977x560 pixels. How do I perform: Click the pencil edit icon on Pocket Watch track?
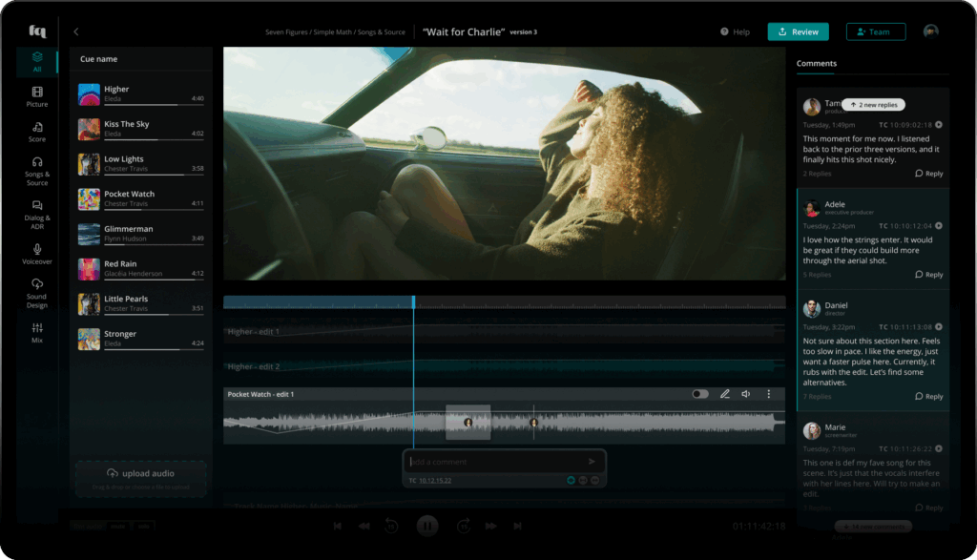[724, 394]
